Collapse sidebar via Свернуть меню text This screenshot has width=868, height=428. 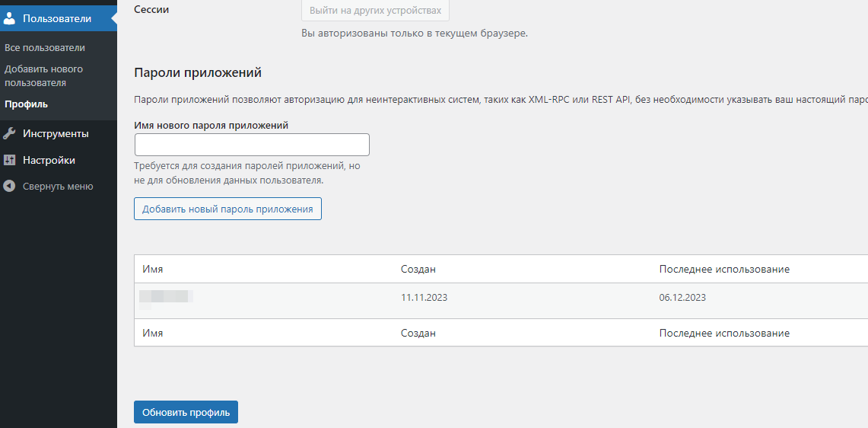click(58, 187)
